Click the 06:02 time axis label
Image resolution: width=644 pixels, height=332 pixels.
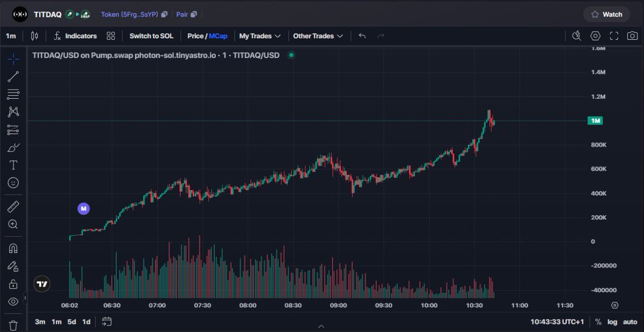click(70, 305)
